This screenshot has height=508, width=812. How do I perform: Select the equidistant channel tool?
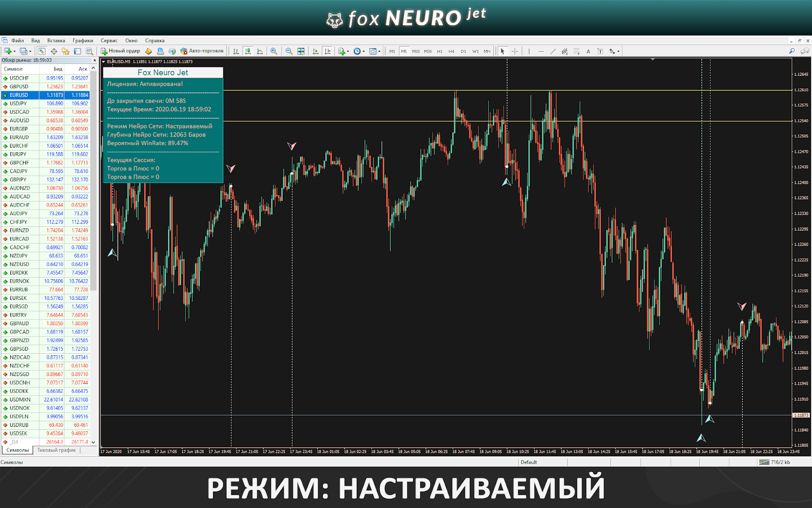pos(564,51)
